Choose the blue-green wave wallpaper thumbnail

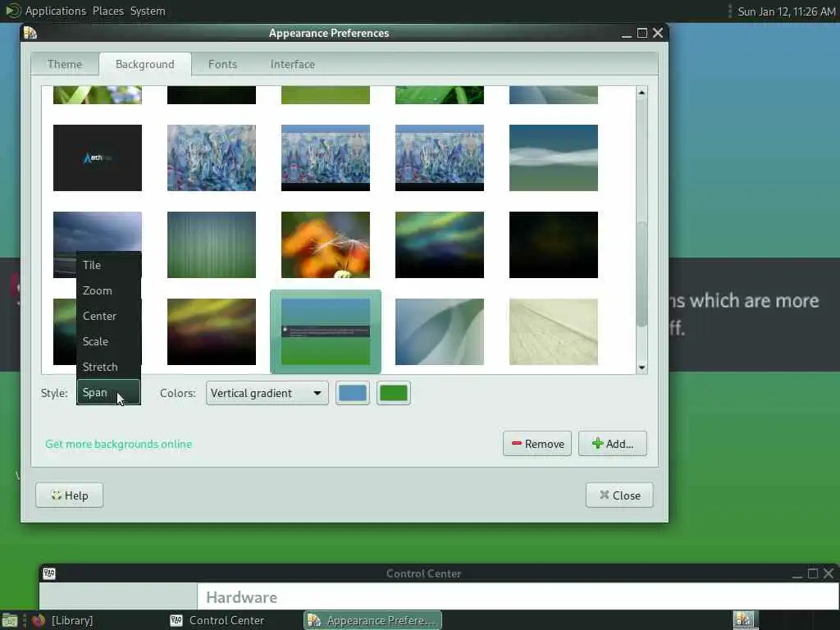tap(554, 157)
